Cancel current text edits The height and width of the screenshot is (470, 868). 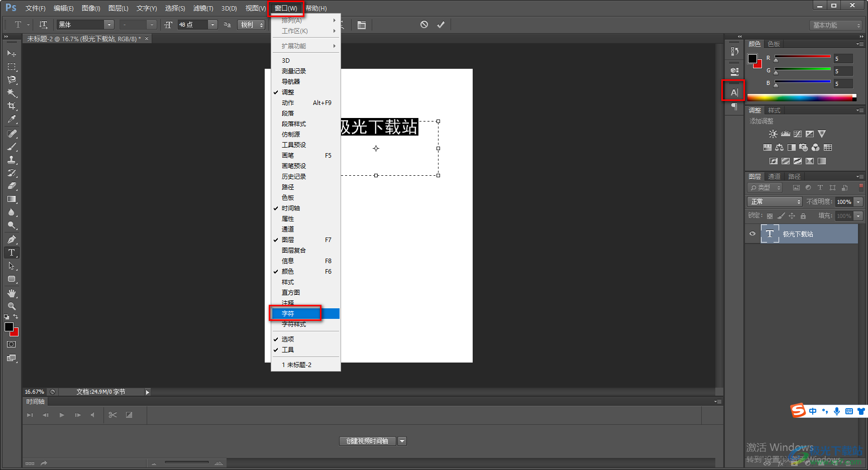pyautogui.click(x=424, y=25)
